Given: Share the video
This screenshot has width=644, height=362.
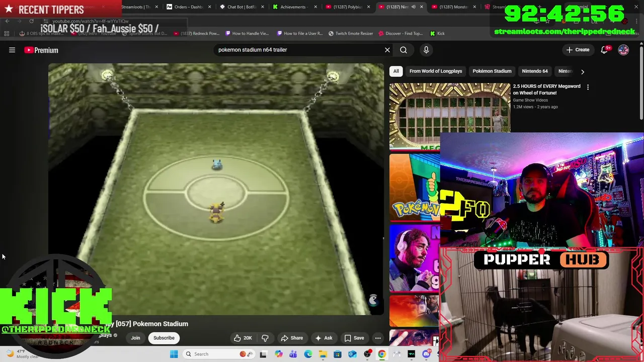Looking at the screenshot, I should (292, 338).
